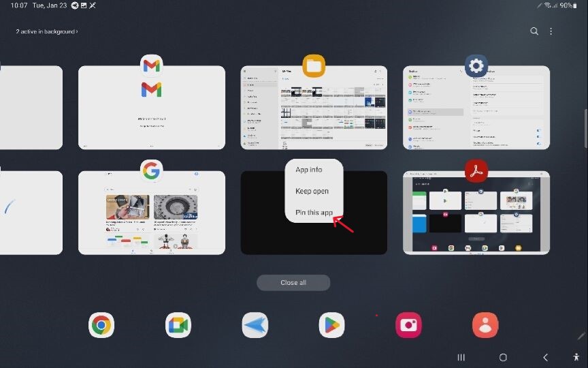Tap the time and date in status bar

39,5
